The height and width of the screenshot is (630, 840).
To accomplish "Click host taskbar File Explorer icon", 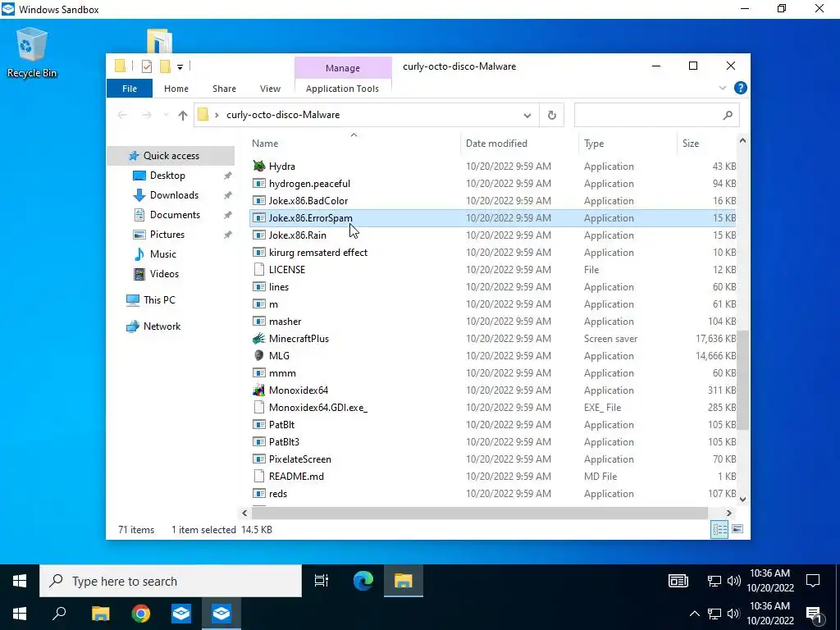I will tap(100, 614).
